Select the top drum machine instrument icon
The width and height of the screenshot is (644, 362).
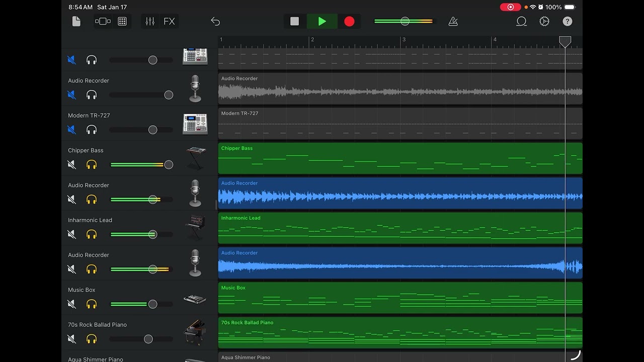point(195,56)
